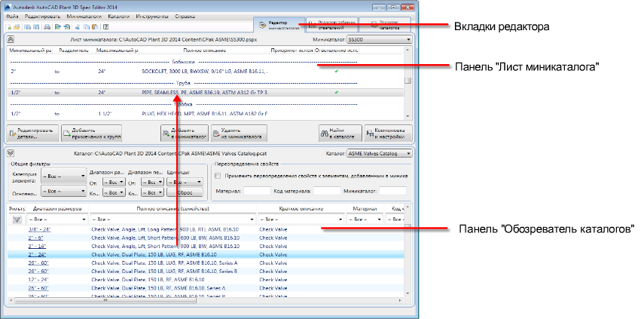Click the 3" - 14" size range link

pos(37,247)
